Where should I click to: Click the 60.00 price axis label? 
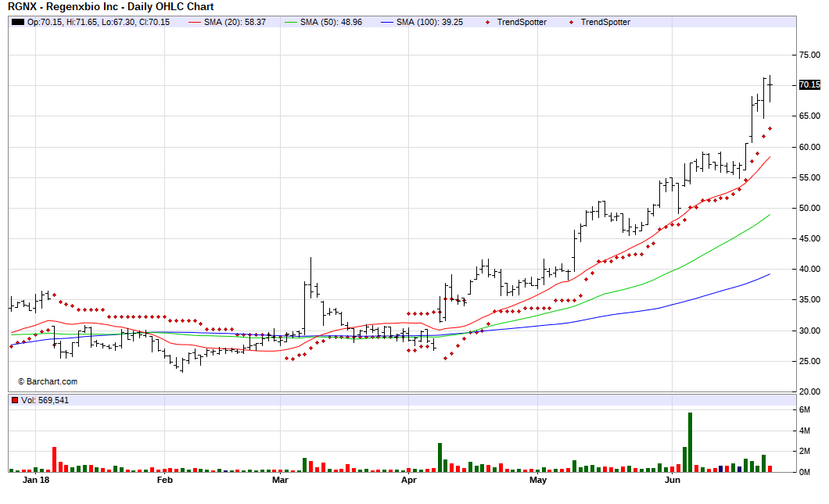[x=809, y=147]
